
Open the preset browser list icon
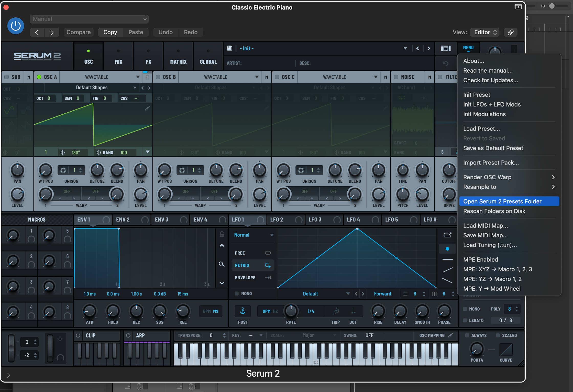point(446,48)
